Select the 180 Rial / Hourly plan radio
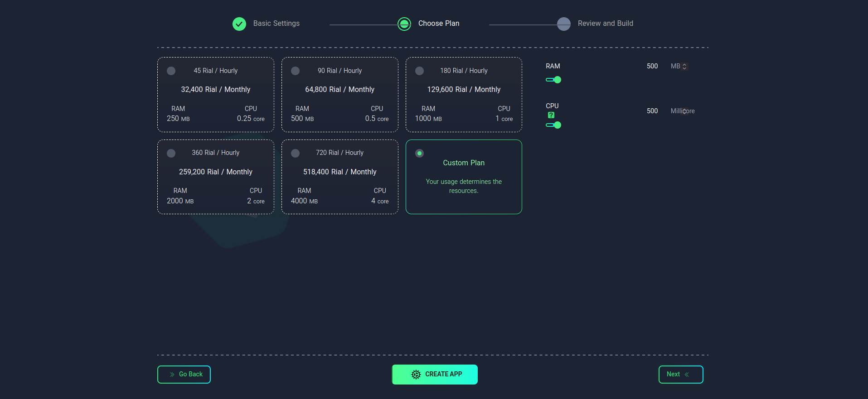This screenshot has width=868, height=399. (420, 71)
